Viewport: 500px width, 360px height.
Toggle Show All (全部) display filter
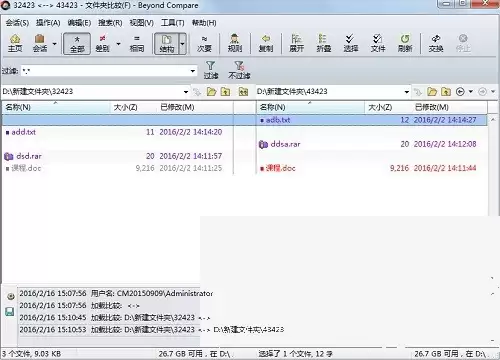click(77, 43)
